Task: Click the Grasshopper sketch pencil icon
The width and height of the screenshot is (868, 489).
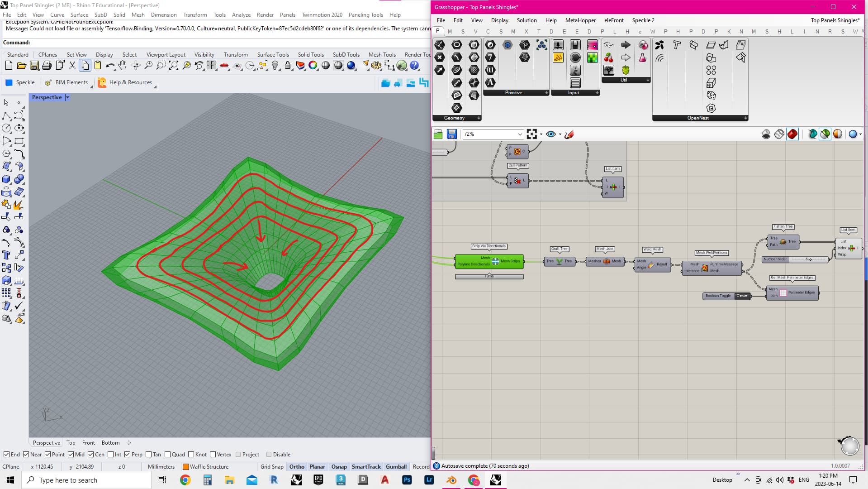Action: pos(569,134)
